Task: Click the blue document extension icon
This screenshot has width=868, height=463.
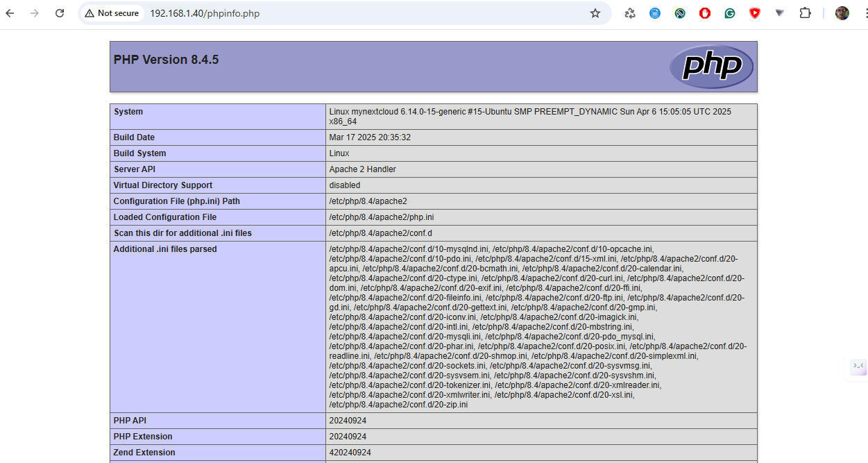Action: click(x=655, y=13)
